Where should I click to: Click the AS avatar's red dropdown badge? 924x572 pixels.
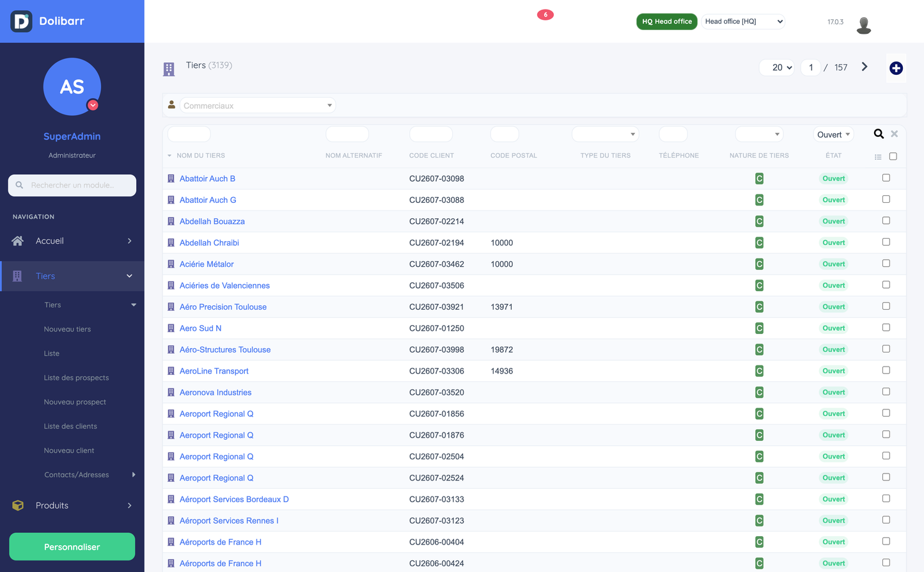click(x=93, y=105)
